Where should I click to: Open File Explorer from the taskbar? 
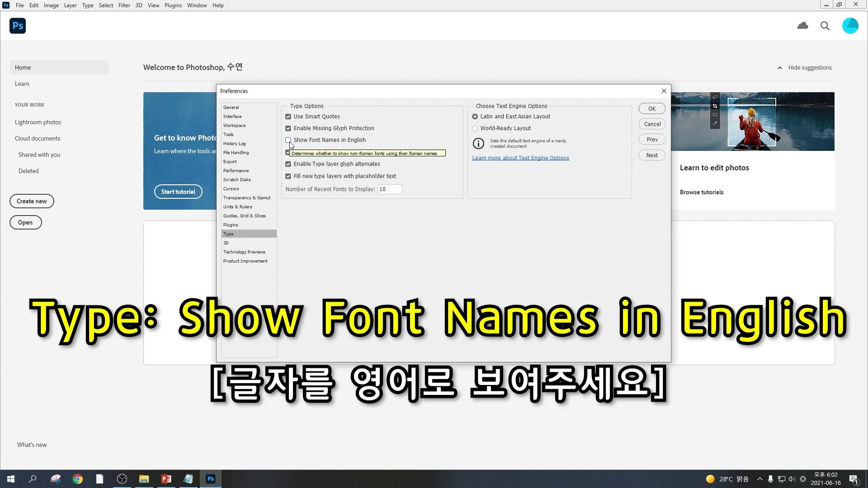coord(144,479)
